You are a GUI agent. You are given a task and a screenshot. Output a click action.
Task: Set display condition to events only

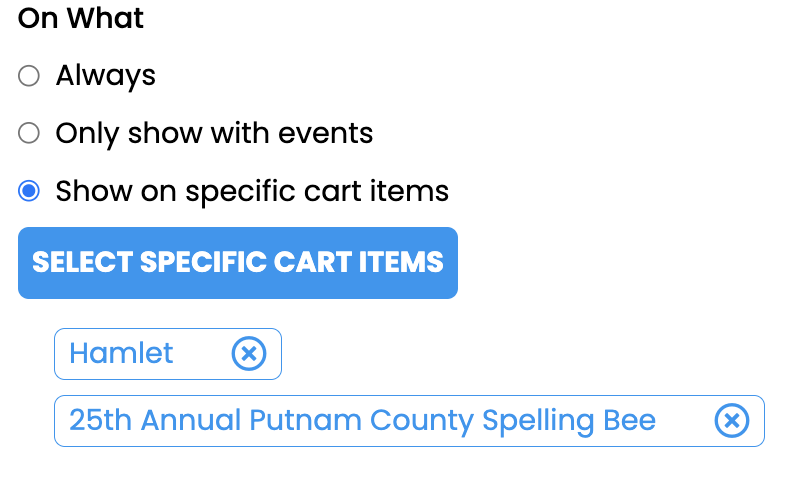pyautogui.click(x=29, y=133)
